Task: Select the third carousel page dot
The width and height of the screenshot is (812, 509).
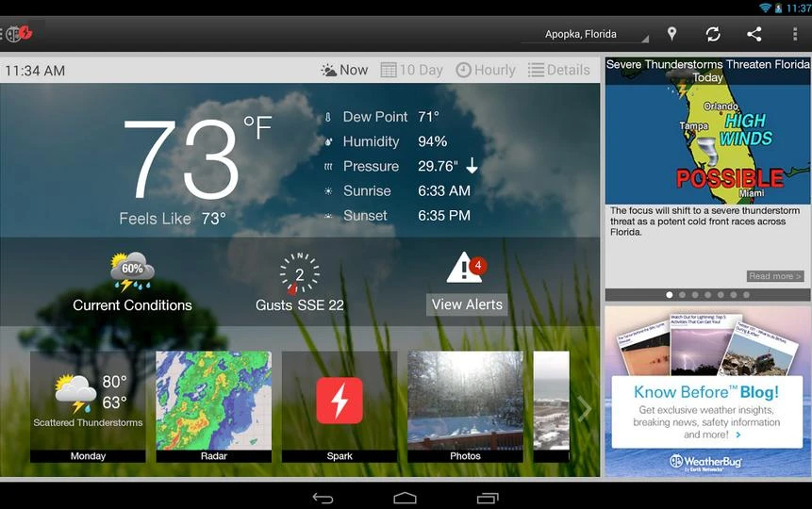Action: point(695,295)
